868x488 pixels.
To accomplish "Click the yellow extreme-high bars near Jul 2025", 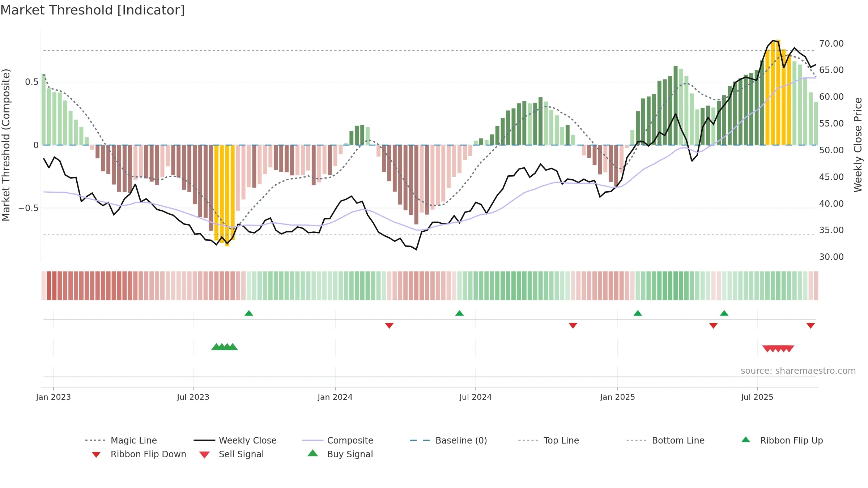I will click(x=778, y=93).
